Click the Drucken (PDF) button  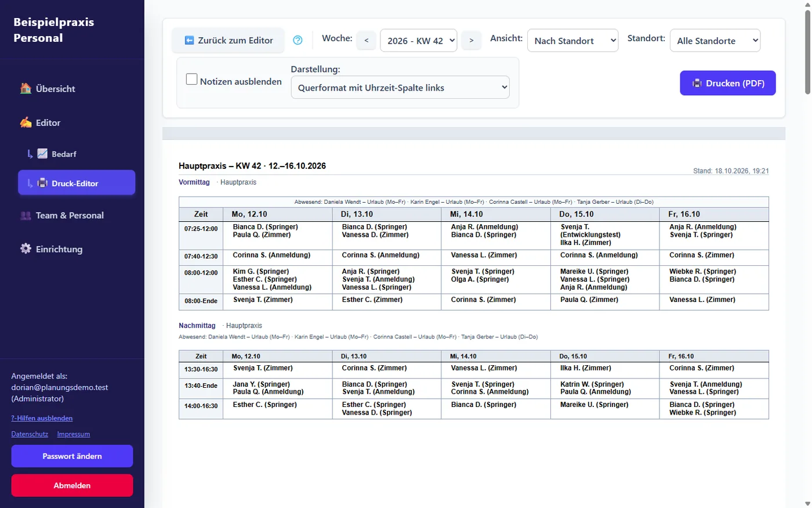click(727, 83)
